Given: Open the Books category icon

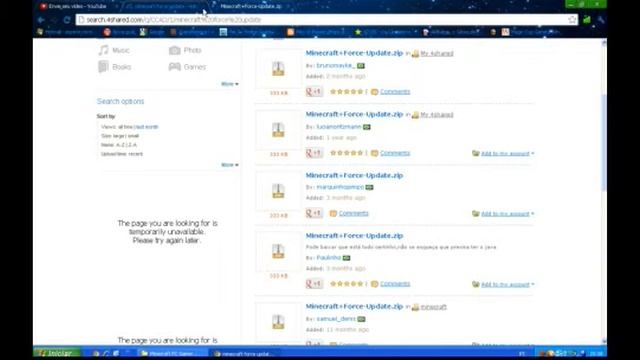Looking at the screenshot, I should point(104,67).
